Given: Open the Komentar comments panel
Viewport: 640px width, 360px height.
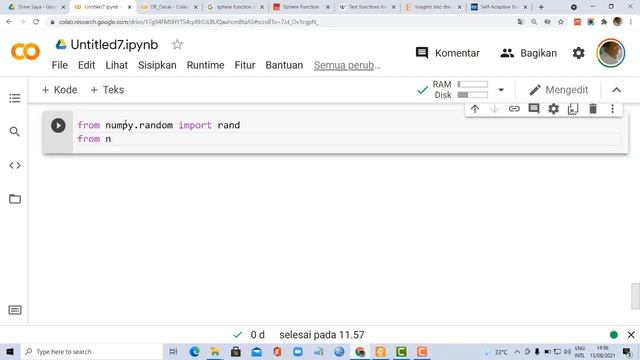Looking at the screenshot, I should coord(447,53).
